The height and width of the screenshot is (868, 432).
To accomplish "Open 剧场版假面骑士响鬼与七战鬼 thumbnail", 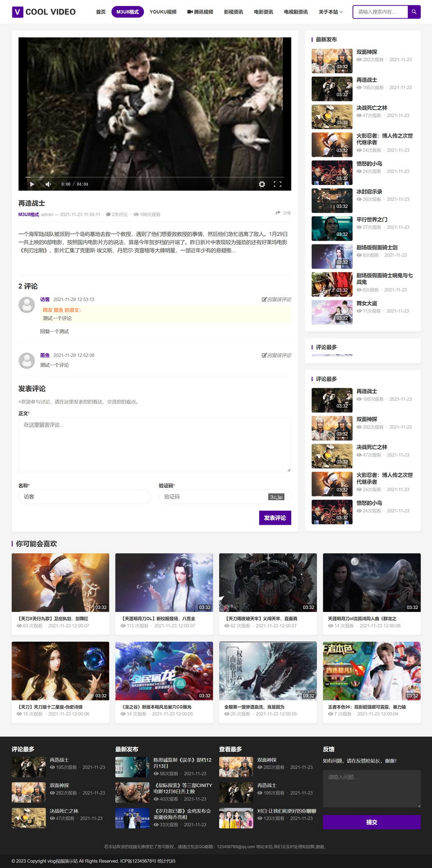I will (x=332, y=284).
